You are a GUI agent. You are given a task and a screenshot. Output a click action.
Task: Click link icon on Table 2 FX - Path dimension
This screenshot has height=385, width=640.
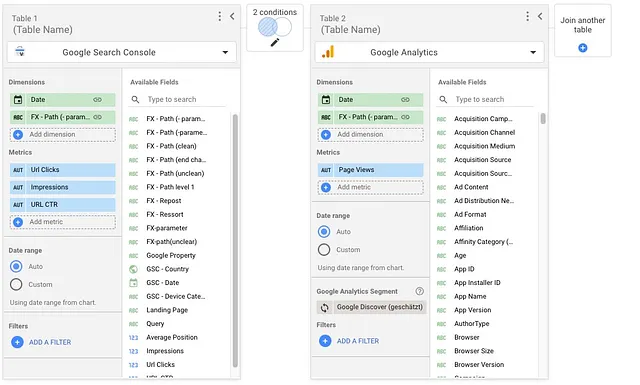pos(405,117)
